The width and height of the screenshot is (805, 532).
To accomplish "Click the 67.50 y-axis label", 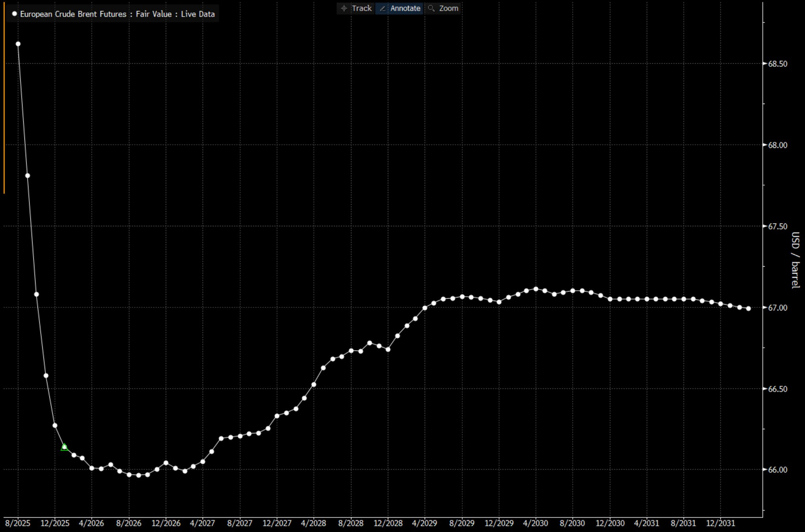I will [x=777, y=227].
